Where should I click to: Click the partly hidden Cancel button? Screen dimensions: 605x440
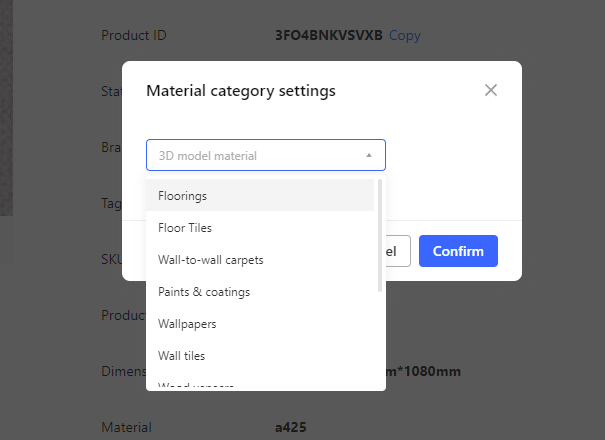(398, 251)
